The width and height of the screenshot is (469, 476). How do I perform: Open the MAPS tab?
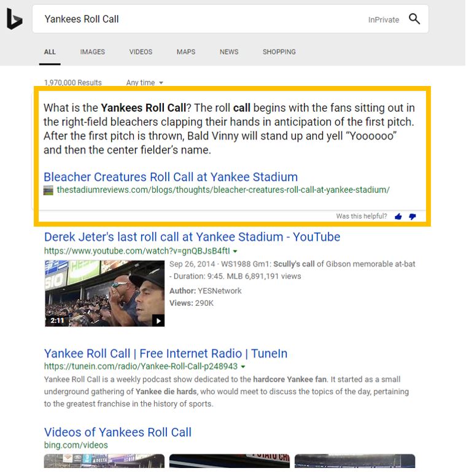[x=186, y=52]
